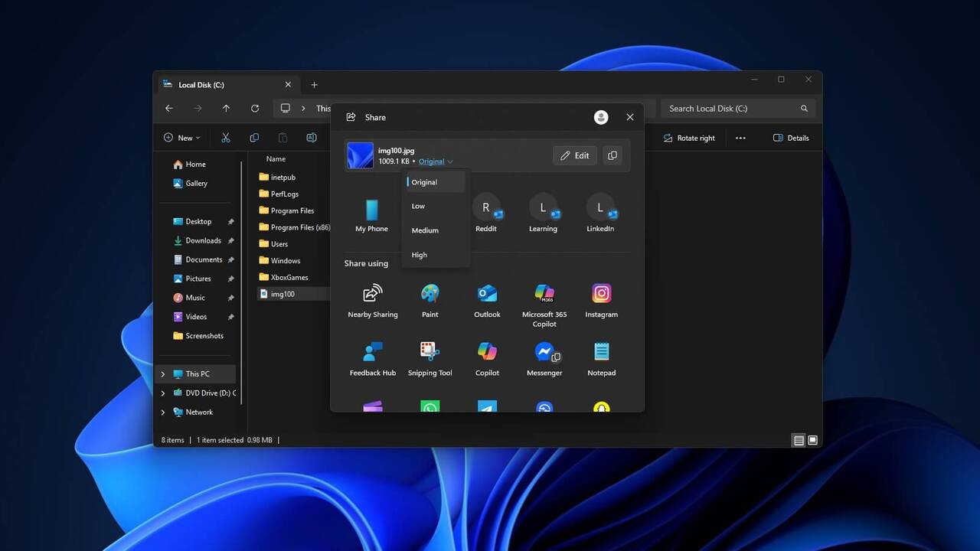Collapse the This PC tree item

[x=162, y=373]
